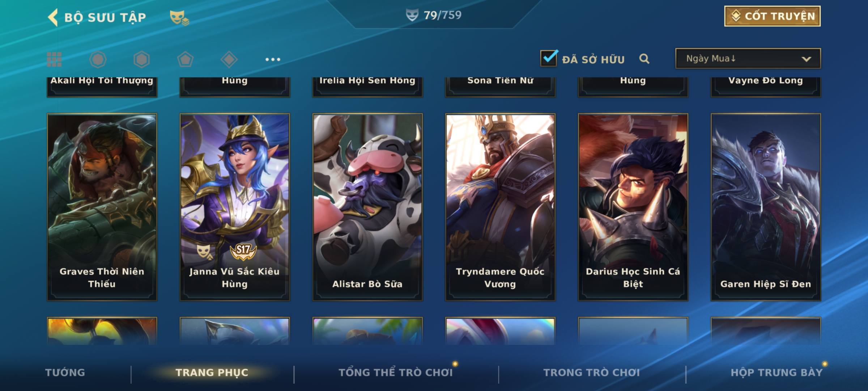868x391 pixels.
Task: Open the Garen Hiệp Sĩ Đen skin
Action: 766,207
